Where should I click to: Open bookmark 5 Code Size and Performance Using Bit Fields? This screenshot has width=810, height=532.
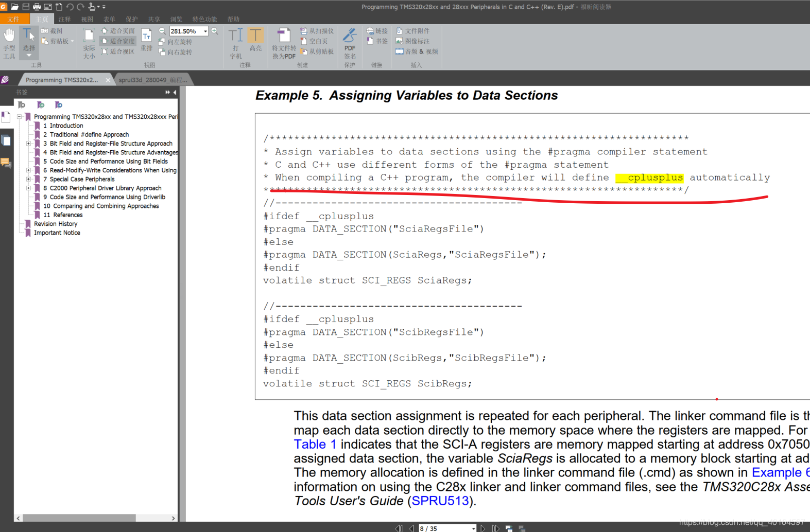(x=106, y=162)
